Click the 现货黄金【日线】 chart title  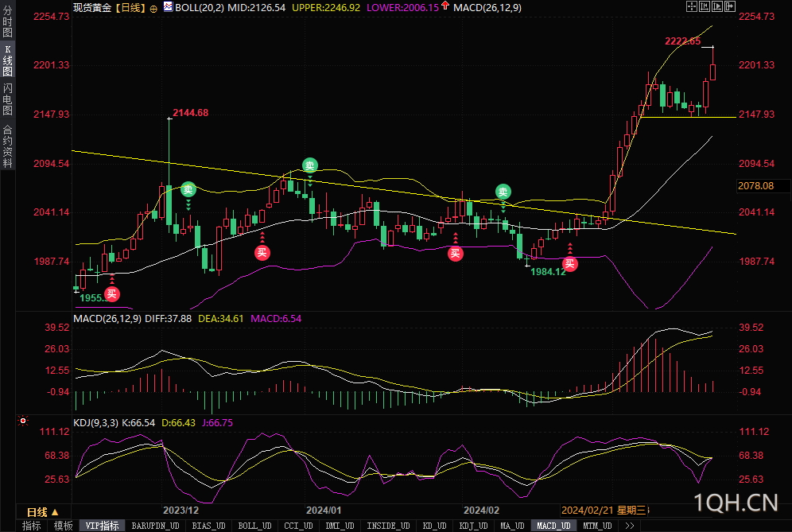[110, 8]
